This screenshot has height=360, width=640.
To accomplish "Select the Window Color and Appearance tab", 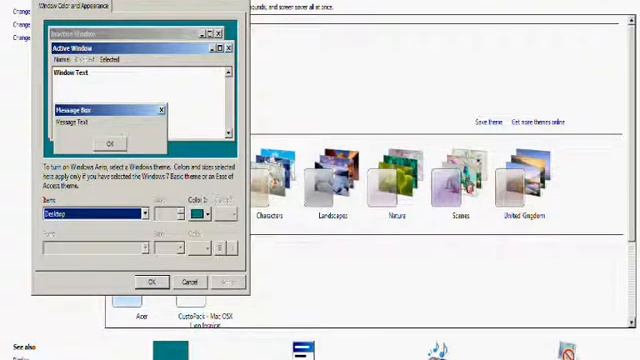I will [74, 6].
